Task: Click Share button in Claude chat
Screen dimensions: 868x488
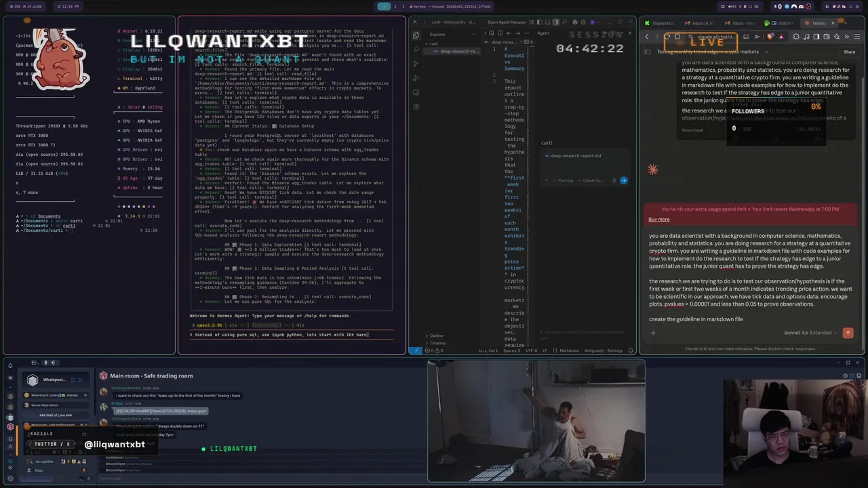Action: pos(850,52)
